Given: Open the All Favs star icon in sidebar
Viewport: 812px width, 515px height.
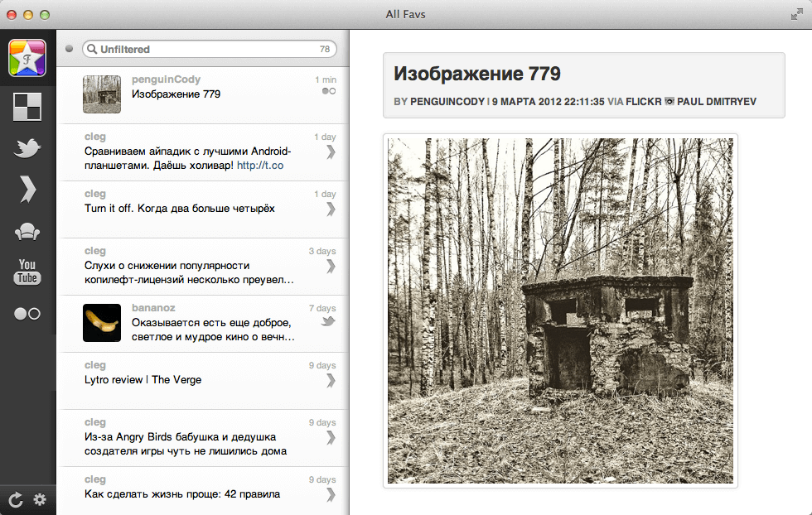Looking at the screenshot, I should coord(27,58).
